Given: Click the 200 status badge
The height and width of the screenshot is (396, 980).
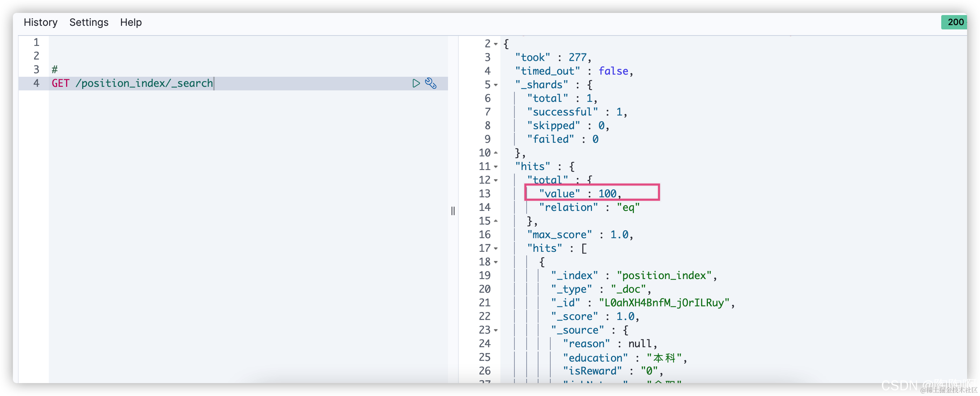Looking at the screenshot, I should (x=955, y=23).
